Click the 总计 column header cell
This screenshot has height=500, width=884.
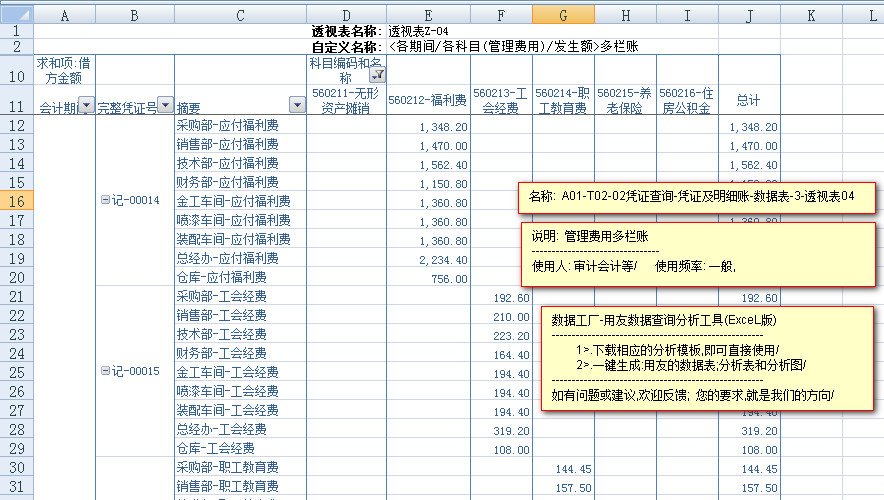pyautogui.click(x=749, y=100)
